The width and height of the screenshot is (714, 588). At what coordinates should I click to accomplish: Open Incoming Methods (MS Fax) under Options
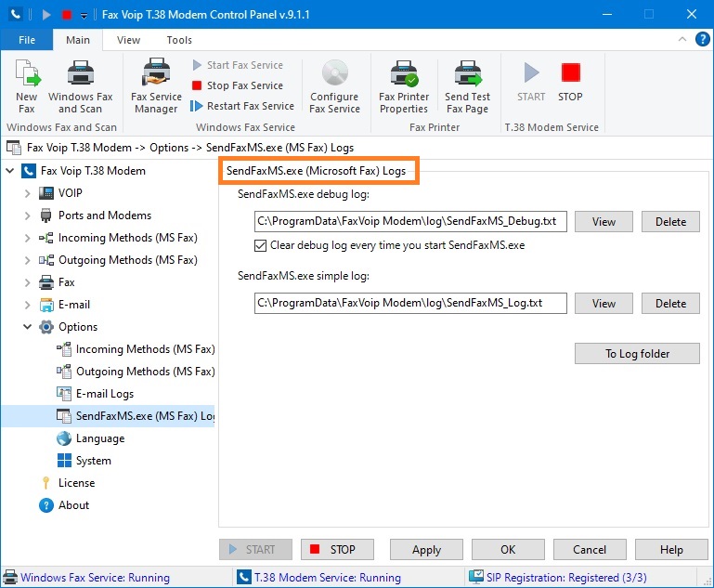pos(145,349)
